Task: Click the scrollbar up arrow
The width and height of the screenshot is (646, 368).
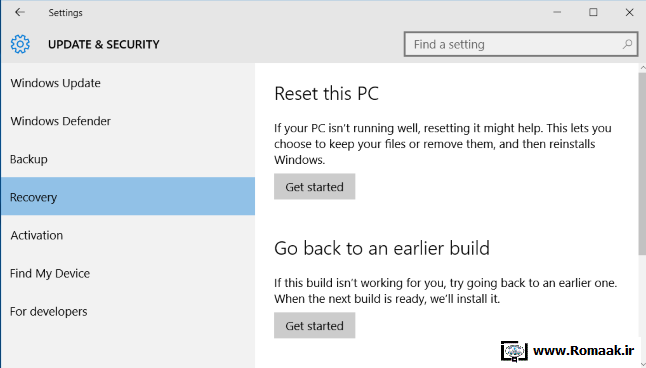Action: click(642, 68)
